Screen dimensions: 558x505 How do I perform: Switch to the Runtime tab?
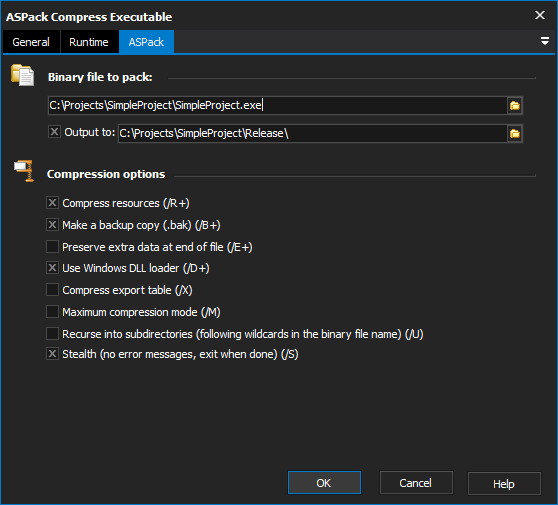89,42
